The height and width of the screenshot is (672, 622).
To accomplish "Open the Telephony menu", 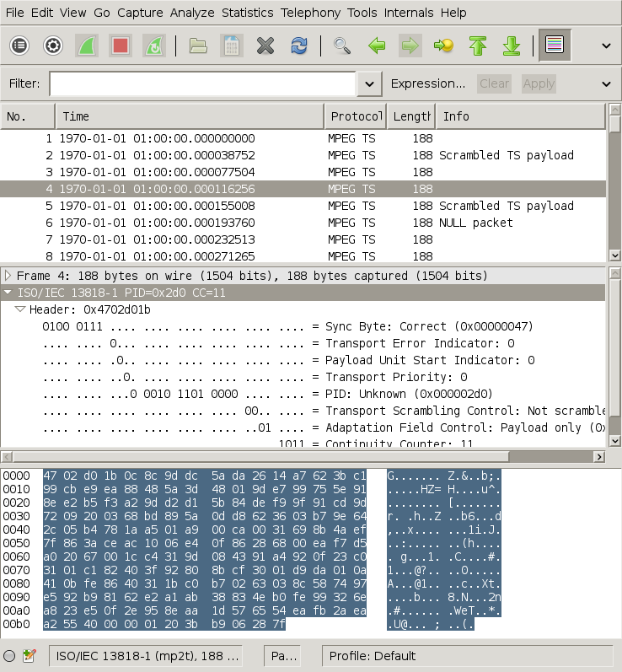I will 311,13.
